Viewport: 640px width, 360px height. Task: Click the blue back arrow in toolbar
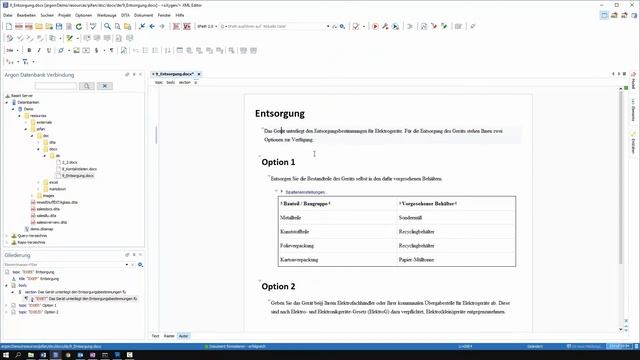(x=152, y=27)
